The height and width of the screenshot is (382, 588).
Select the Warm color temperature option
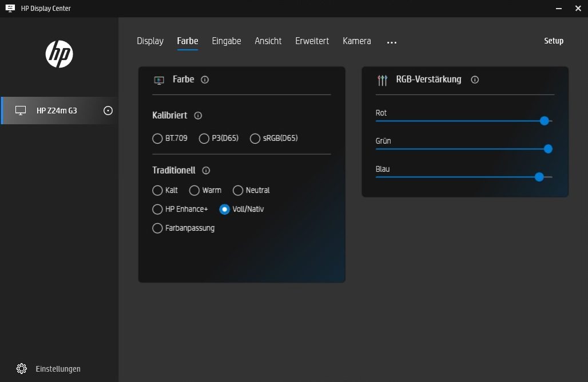pyautogui.click(x=194, y=190)
